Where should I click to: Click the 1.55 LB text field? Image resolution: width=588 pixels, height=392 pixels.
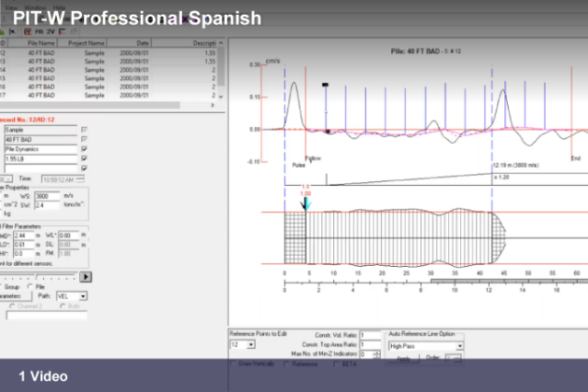pyautogui.click(x=41, y=159)
